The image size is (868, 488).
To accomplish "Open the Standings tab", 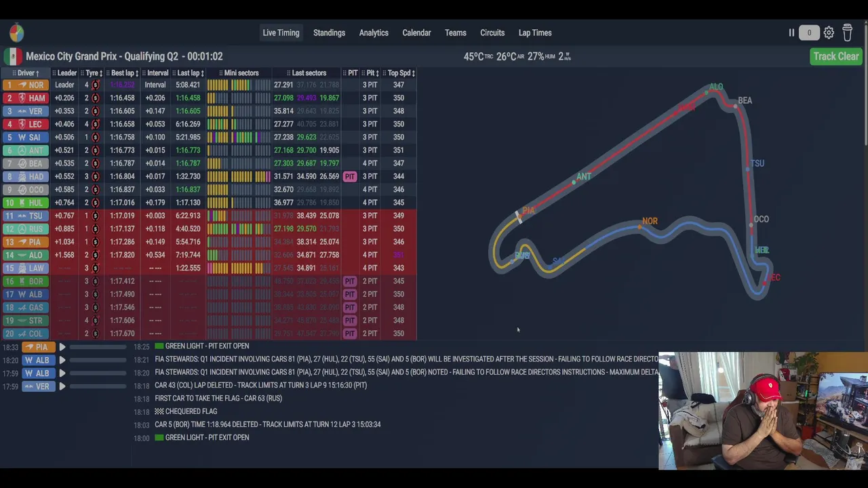I will pyautogui.click(x=329, y=33).
